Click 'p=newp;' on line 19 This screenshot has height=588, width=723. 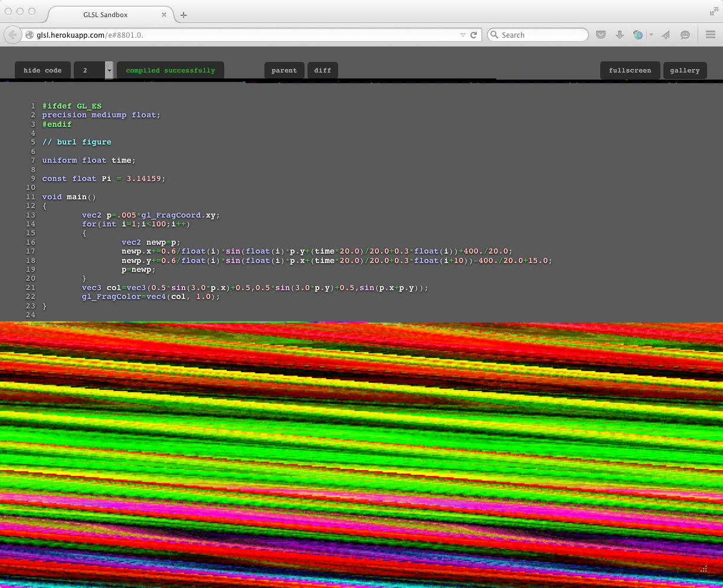(139, 270)
